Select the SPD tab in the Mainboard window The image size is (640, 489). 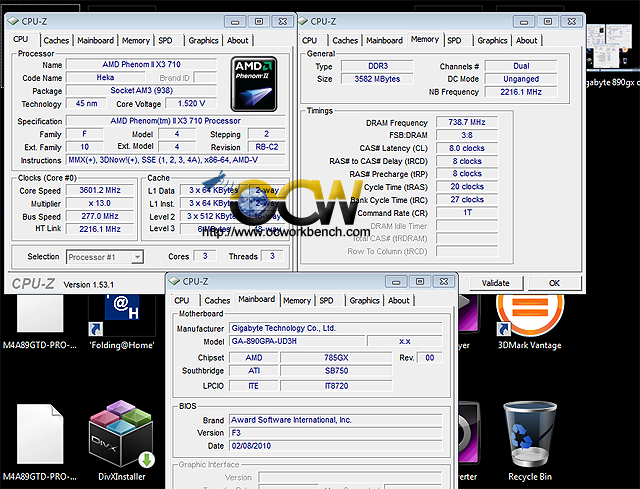[x=326, y=300]
